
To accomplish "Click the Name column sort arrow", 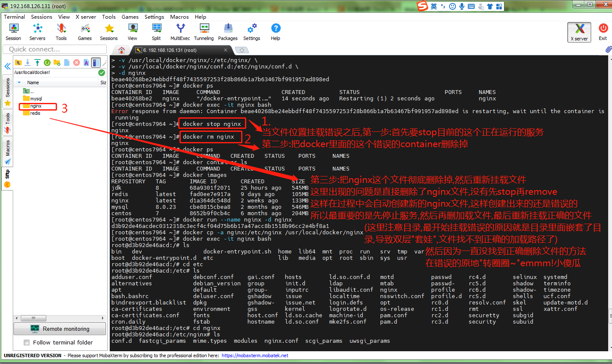I will [x=19, y=82].
